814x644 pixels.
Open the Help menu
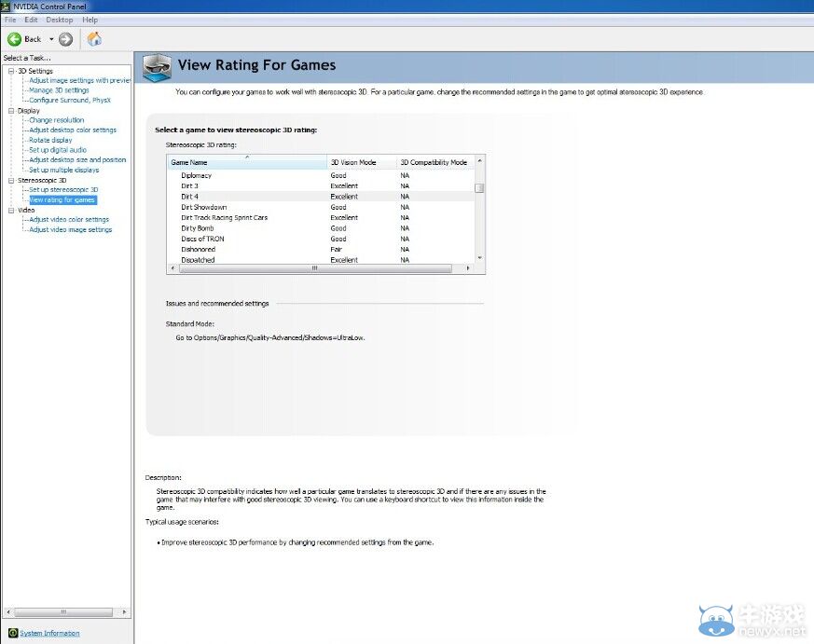90,20
